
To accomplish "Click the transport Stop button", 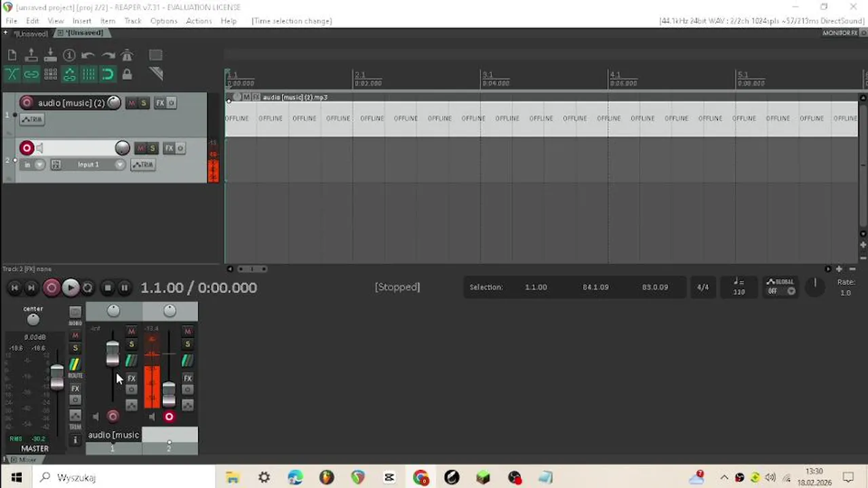I will tap(107, 288).
